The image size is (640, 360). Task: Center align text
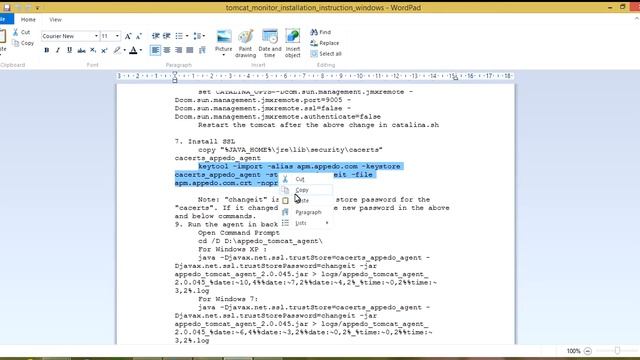167,50
